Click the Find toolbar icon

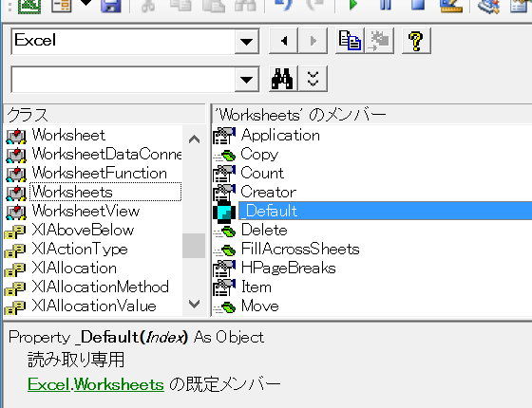tap(245, 6)
